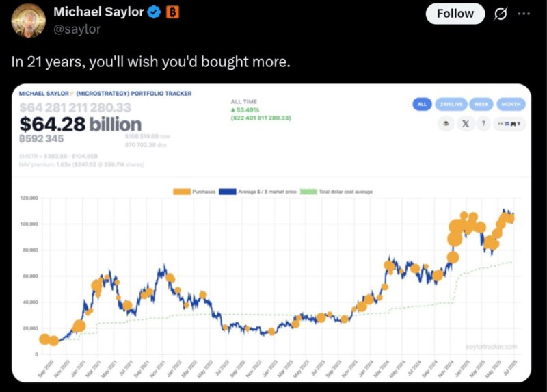Click the blue verified checkmark badge
Image resolution: width=547 pixels, height=392 pixels.
click(x=154, y=12)
